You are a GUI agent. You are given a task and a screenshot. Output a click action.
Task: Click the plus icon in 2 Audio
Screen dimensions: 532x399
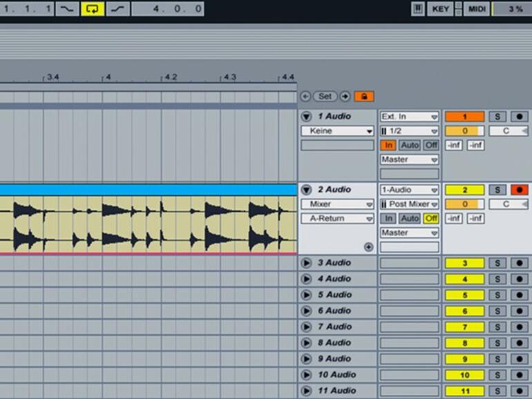(x=368, y=246)
